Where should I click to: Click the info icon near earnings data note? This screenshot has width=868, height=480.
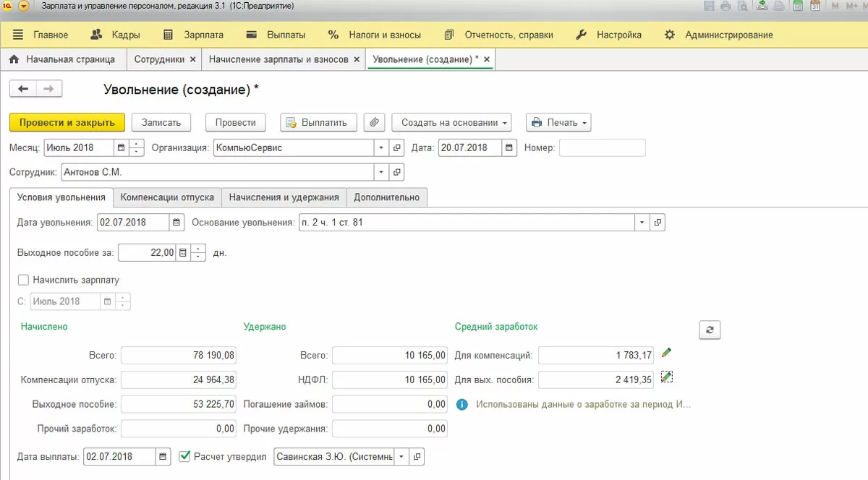tap(463, 405)
